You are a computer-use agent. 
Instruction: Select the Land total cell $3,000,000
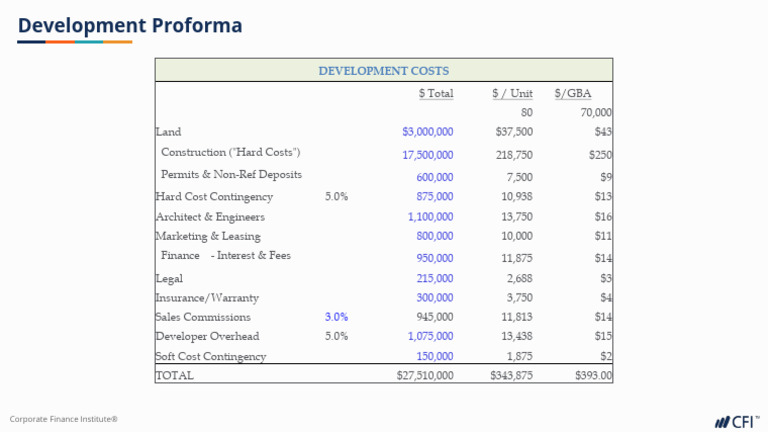pos(427,132)
